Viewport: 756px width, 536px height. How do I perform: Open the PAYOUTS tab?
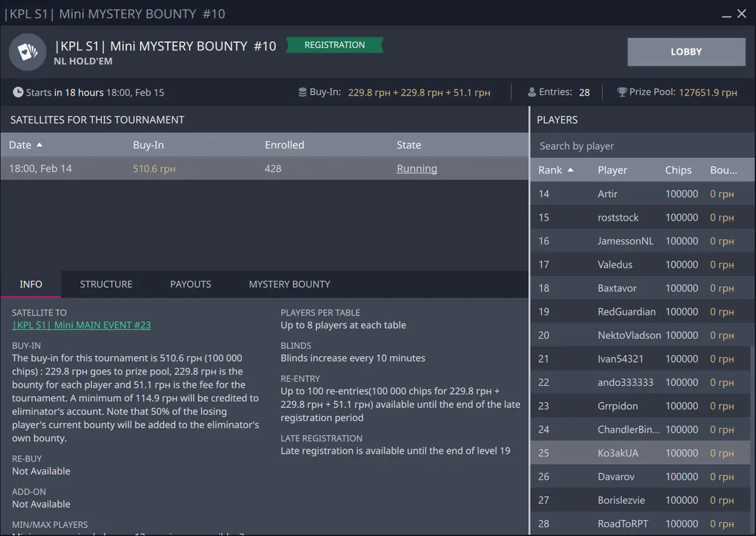[x=190, y=284]
